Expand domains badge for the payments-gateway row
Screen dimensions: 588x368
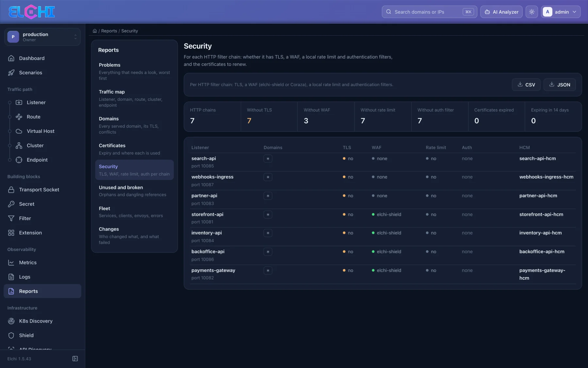coord(268,271)
